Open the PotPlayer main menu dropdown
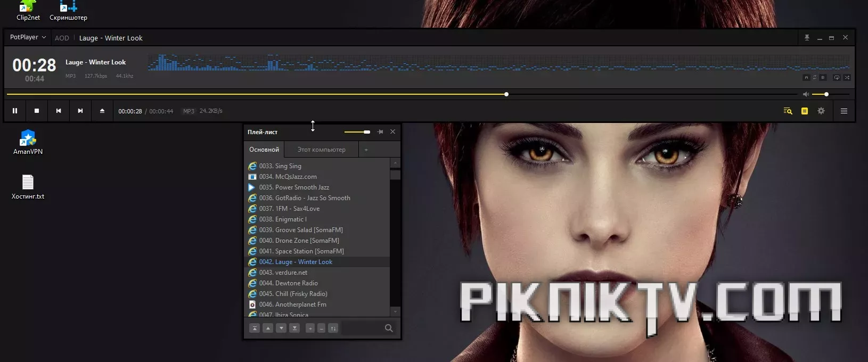 (28, 37)
